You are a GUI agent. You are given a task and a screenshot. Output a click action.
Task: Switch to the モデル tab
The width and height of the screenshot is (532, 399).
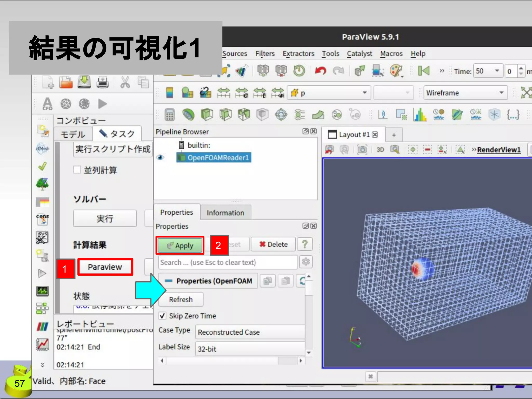[x=73, y=134]
